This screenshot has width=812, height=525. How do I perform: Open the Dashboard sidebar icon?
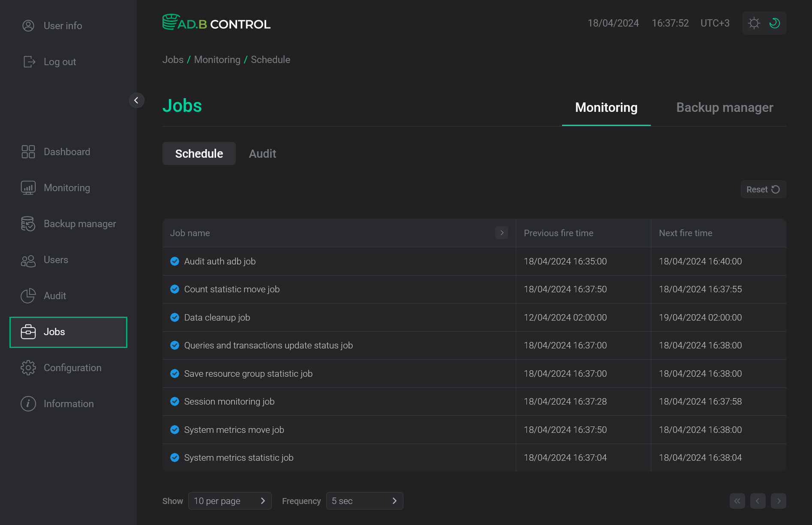pyautogui.click(x=28, y=151)
